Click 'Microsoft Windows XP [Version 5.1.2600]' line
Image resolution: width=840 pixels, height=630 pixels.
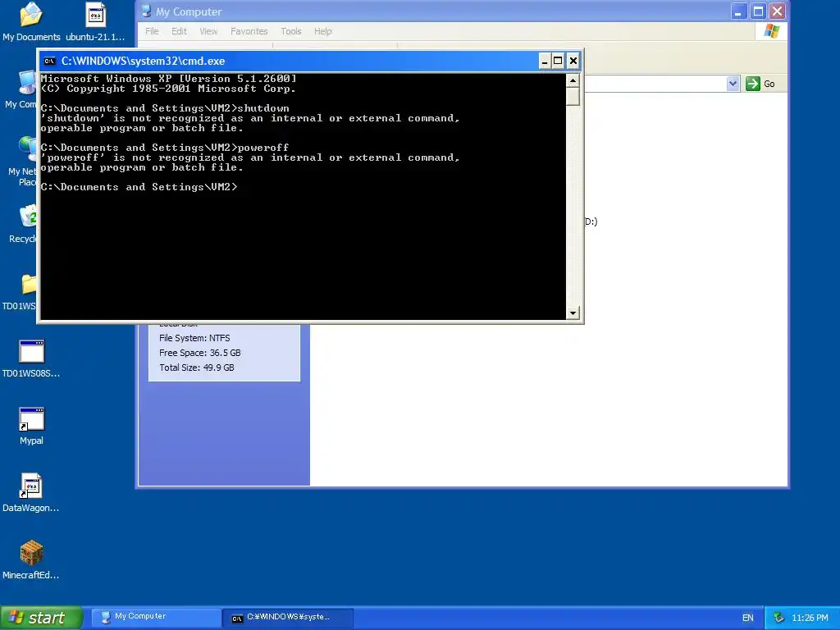pos(168,79)
